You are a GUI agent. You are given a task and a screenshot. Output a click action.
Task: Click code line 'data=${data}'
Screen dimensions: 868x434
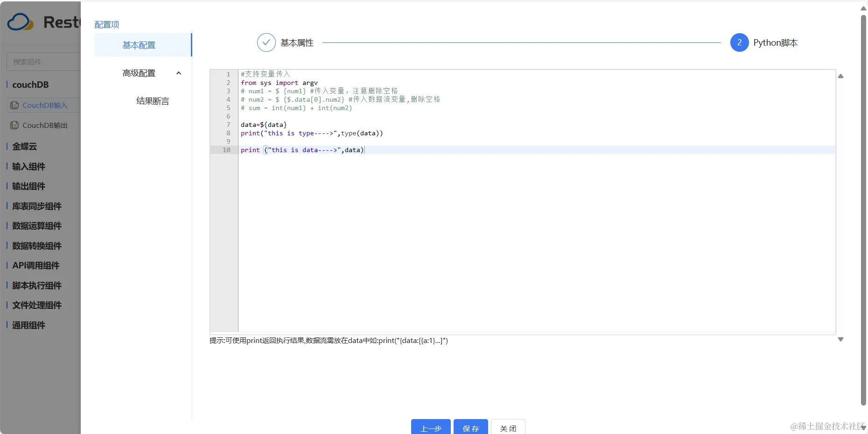pyautogui.click(x=264, y=125)
